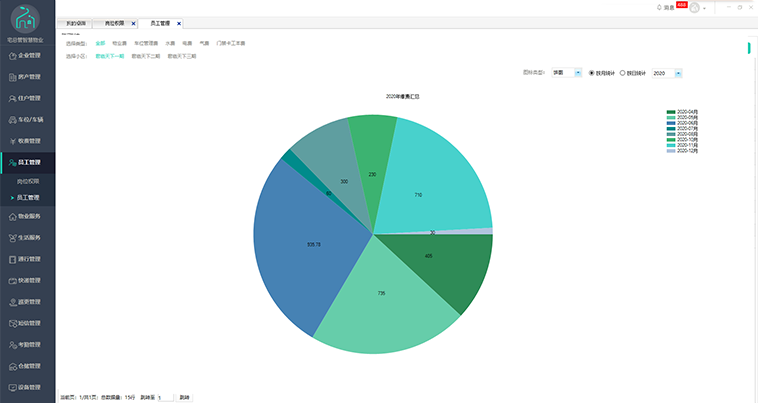Toggle the 2020-04月 legend entry
This screenshot has width=758, height=403.
[683, 111]
